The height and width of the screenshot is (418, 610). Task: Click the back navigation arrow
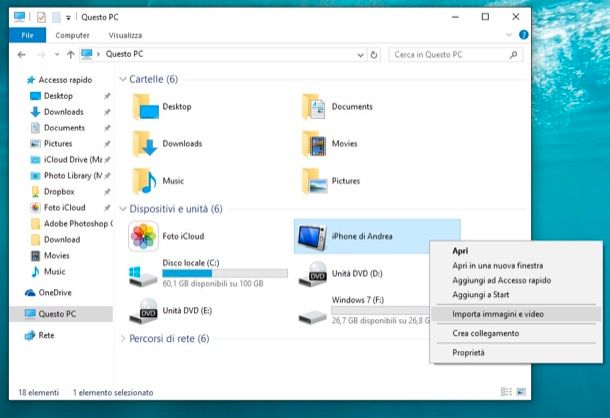[22, 55]
